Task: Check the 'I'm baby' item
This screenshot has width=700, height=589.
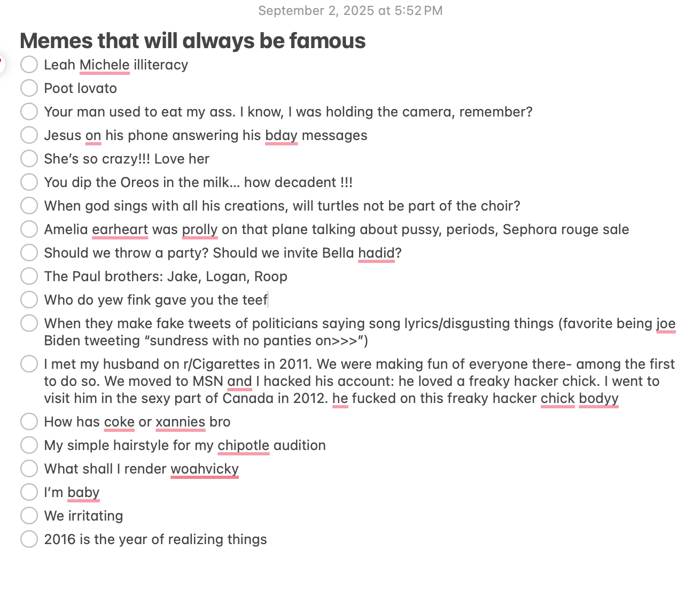Action: coord(29,492)
